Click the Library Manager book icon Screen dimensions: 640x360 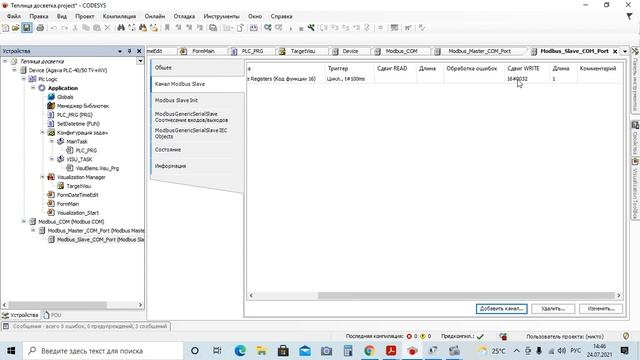51,106
